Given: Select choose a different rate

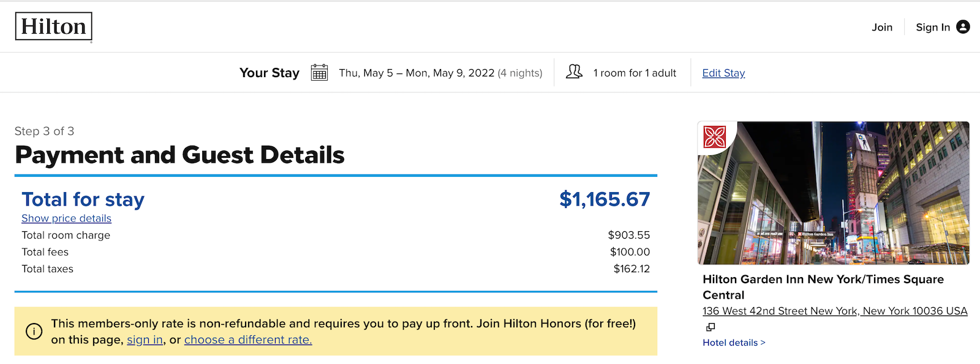Looking at the screenshot, I should (247, 340).
